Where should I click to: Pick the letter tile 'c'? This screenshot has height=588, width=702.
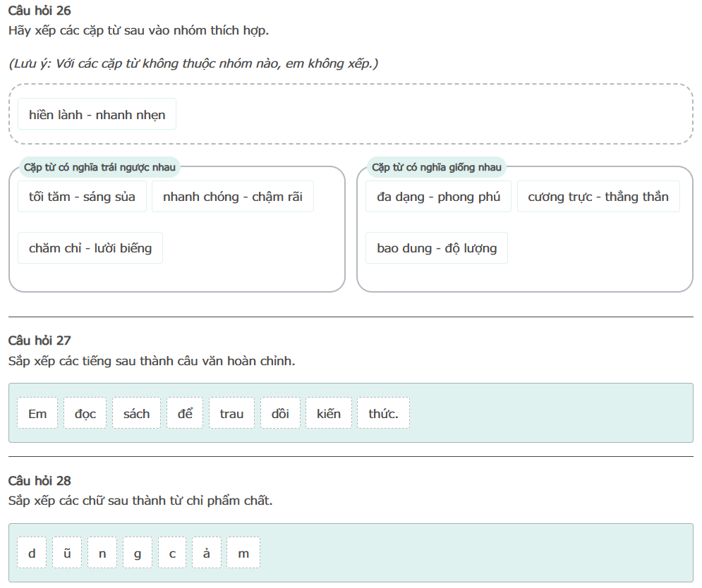(172, 553)
